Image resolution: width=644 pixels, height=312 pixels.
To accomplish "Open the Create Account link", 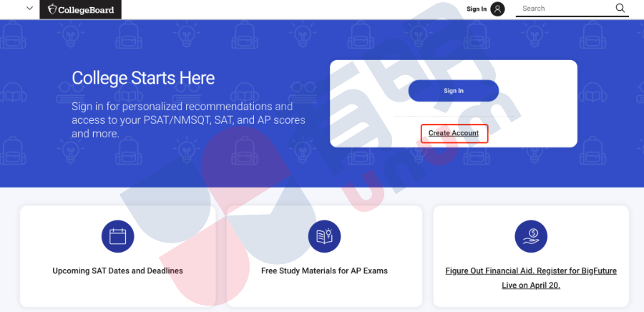I will 454,133.
